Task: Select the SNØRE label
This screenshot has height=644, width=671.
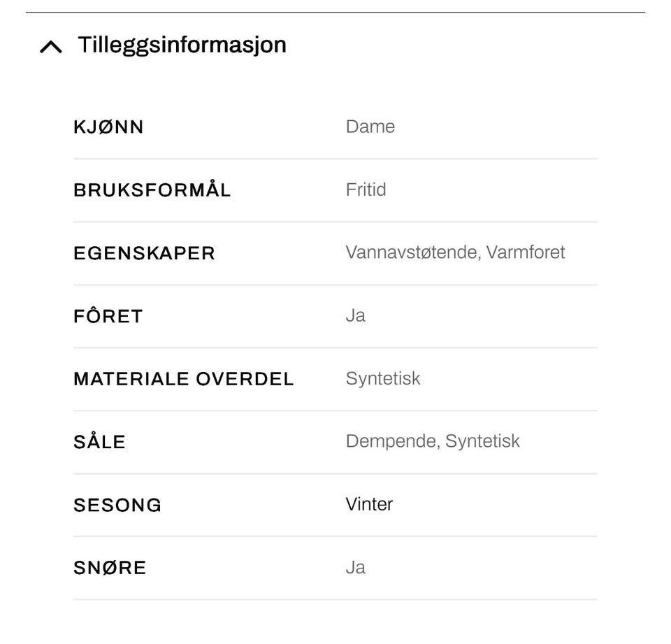Action: point(110,568)
